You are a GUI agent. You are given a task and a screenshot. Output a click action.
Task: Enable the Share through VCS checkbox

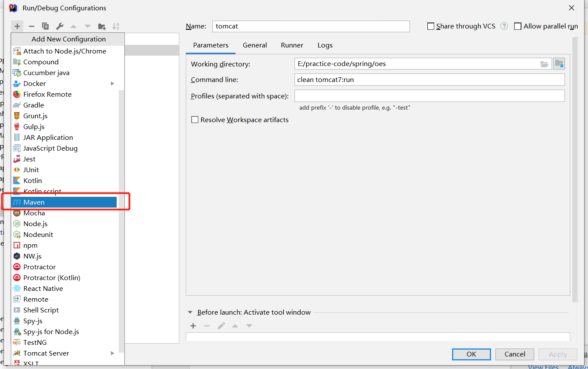(x=431, y=26)
